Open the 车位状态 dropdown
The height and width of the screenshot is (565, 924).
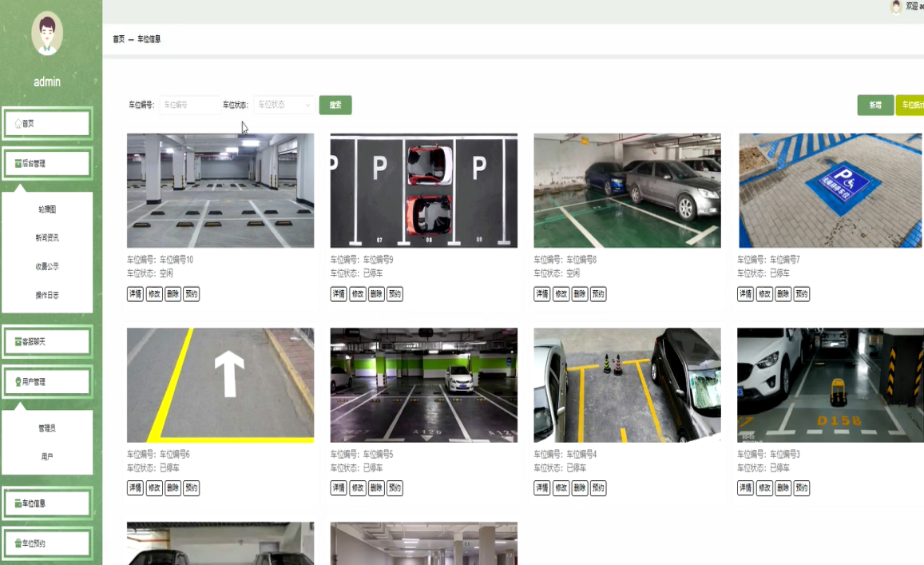pyautogui.click(x=284, y=105)
